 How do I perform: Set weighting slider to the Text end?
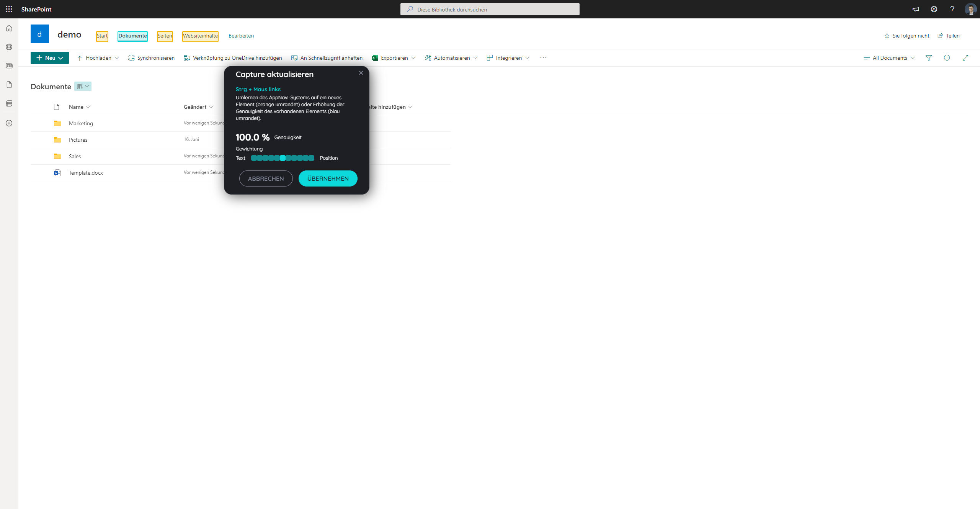[254, 158]
